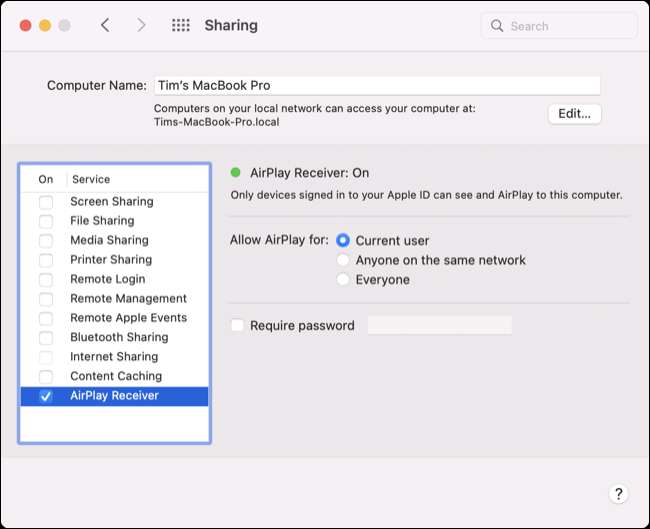The width and height of the screenshot is (650, 529).
Task: Uncheck the AirPlay Receiver service
Action: click(46, 396)
